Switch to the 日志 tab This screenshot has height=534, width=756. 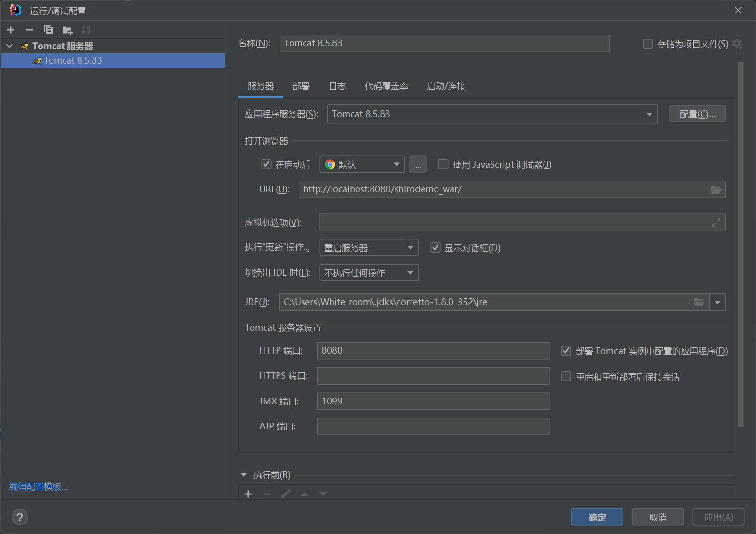pyautogui.click(x=337, y=86)
